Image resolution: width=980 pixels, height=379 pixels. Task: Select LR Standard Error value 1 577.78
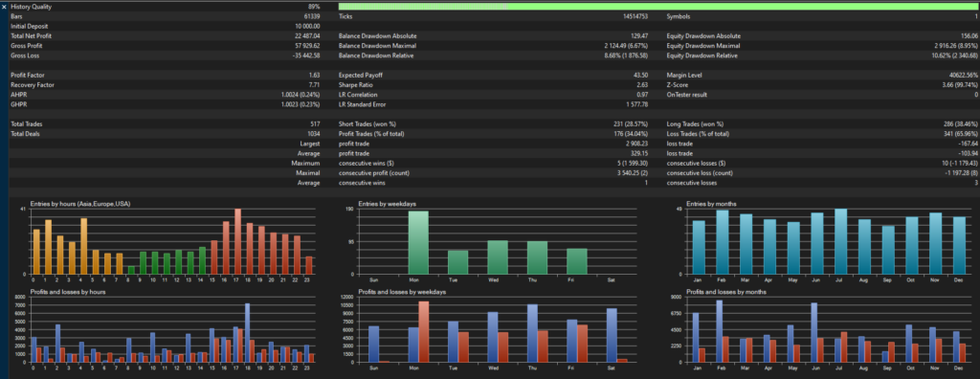click(636, 104)
